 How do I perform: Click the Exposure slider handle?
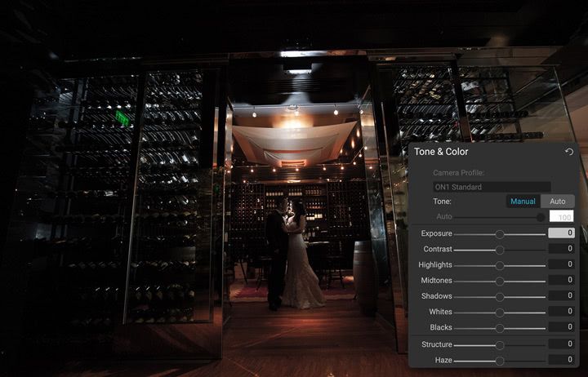tap(500, 234)
